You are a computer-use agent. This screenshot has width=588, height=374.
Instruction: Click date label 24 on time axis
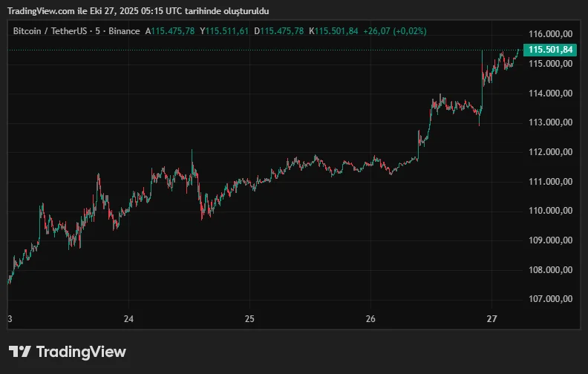pyautogui.click(x=128, y=320)
